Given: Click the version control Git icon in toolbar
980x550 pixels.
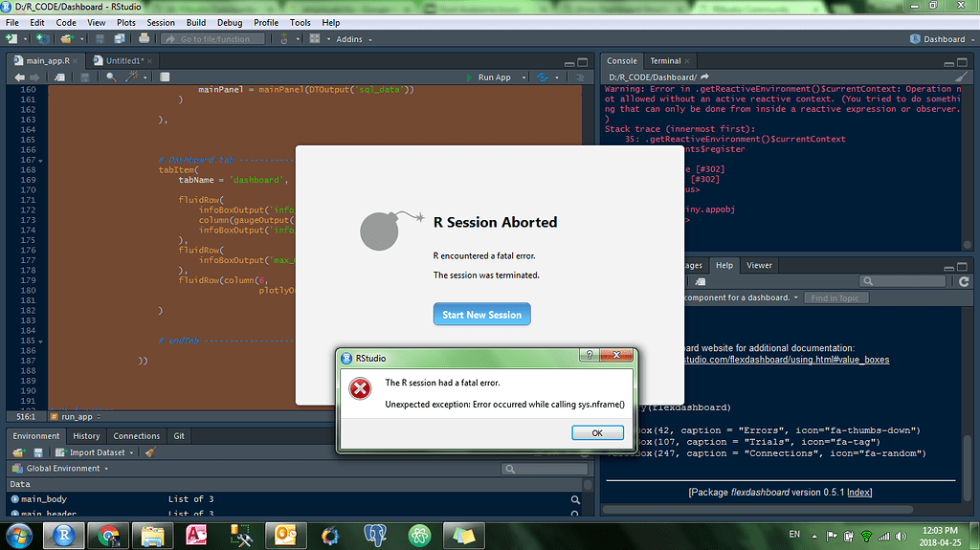Looking at the screenshot, I should tap(284, 39).
